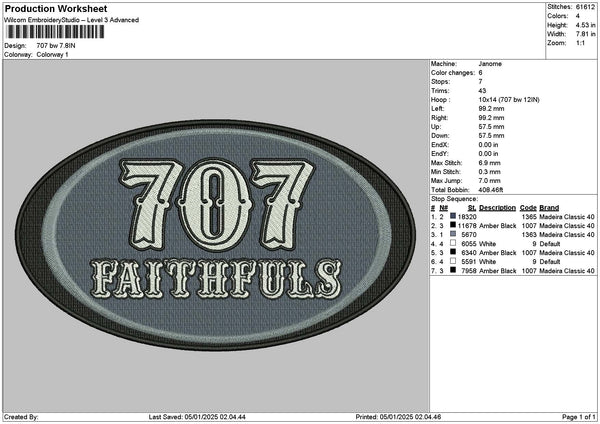Click the 'Color changes:' label
Viewport: 600px width, 424px height.
[x=453, y=73]
